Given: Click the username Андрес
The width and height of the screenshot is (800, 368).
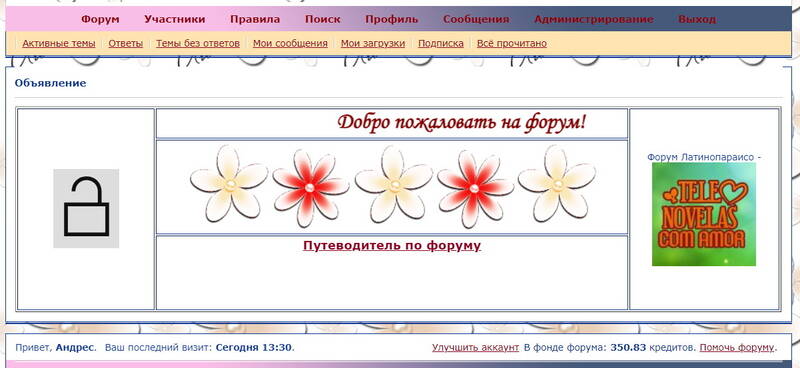Looking at the screenshot, I should (75, 348).
